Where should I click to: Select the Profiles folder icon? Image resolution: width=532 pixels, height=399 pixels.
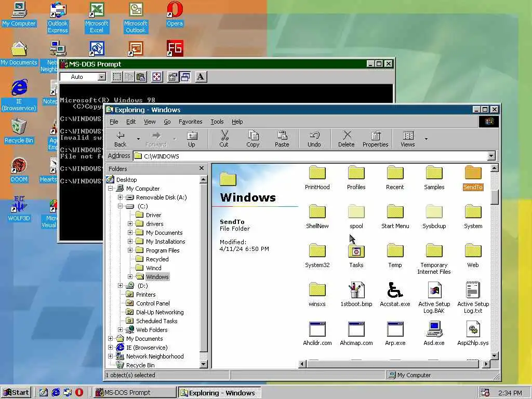pyautogui.click(x=356, y=172)
